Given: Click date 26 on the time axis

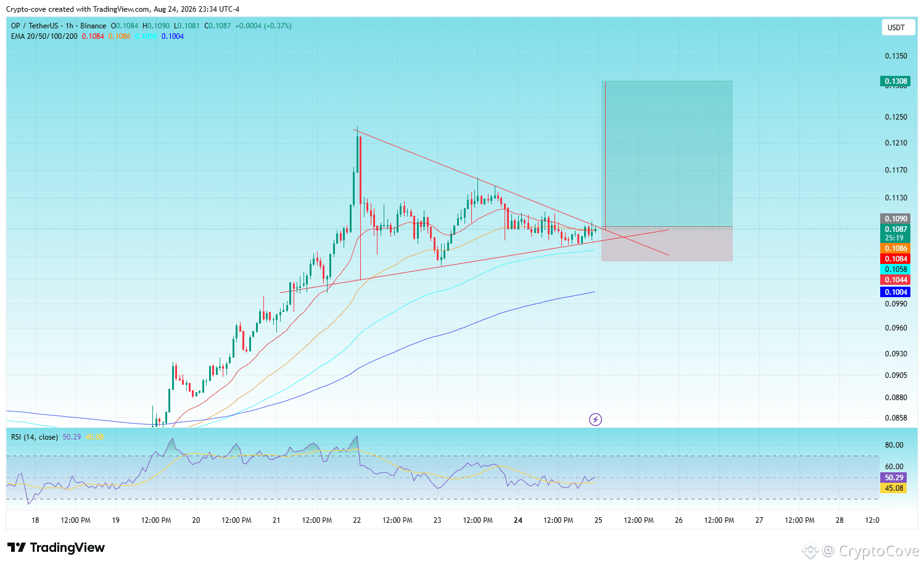Looking at the screenshot, I should tap(679, 520).
